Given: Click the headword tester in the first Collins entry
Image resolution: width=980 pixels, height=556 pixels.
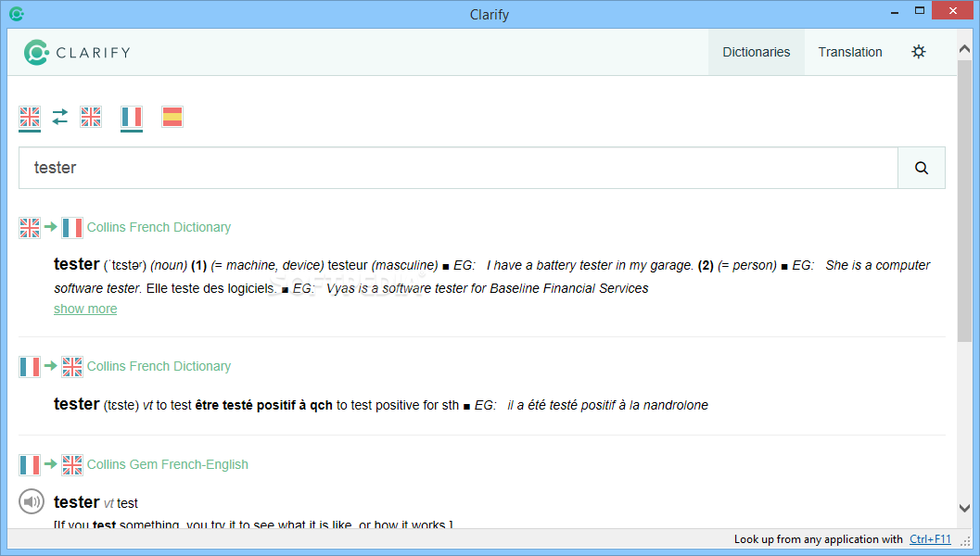Looking at the screenshot, I should (x=76, y=264).
